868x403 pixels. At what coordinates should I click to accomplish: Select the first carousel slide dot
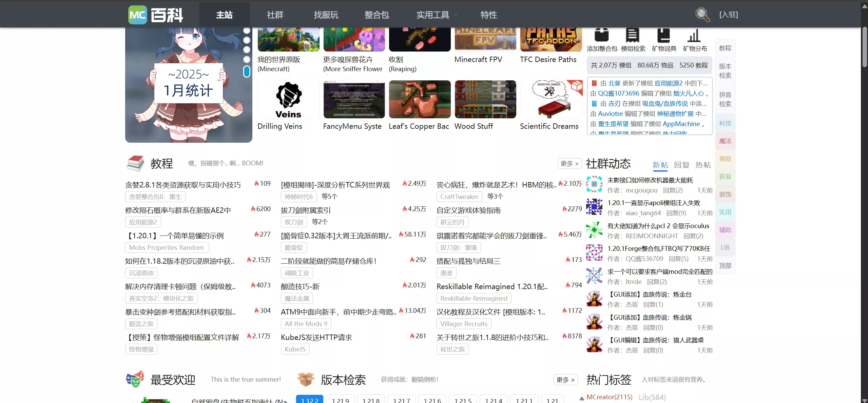click(x=247, y=31)
